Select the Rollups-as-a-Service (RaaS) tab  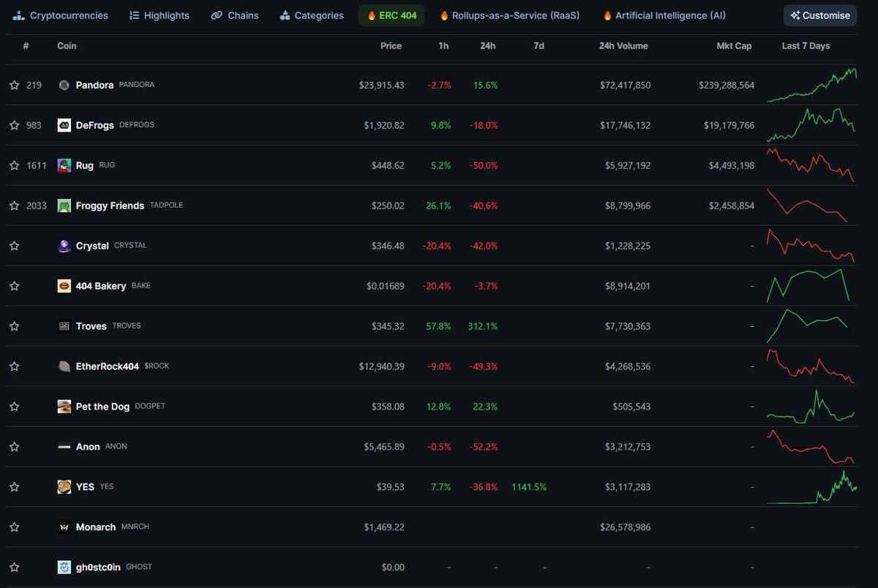509,15
